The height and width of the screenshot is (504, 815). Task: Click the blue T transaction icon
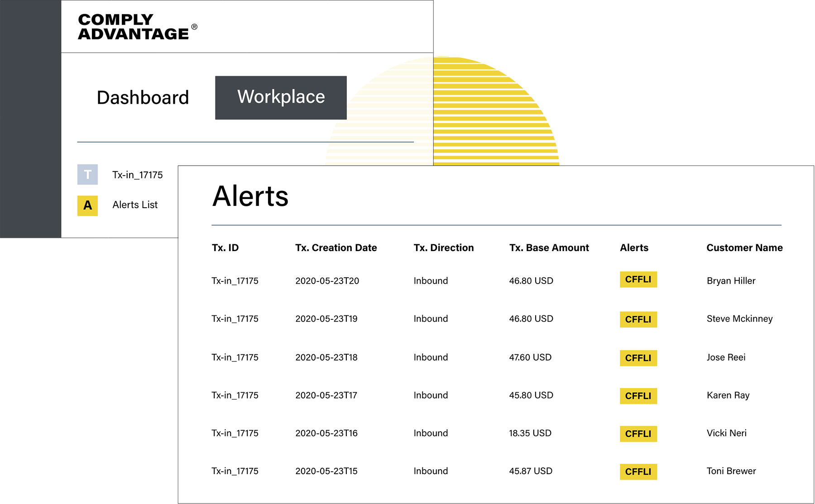point(87,175)
